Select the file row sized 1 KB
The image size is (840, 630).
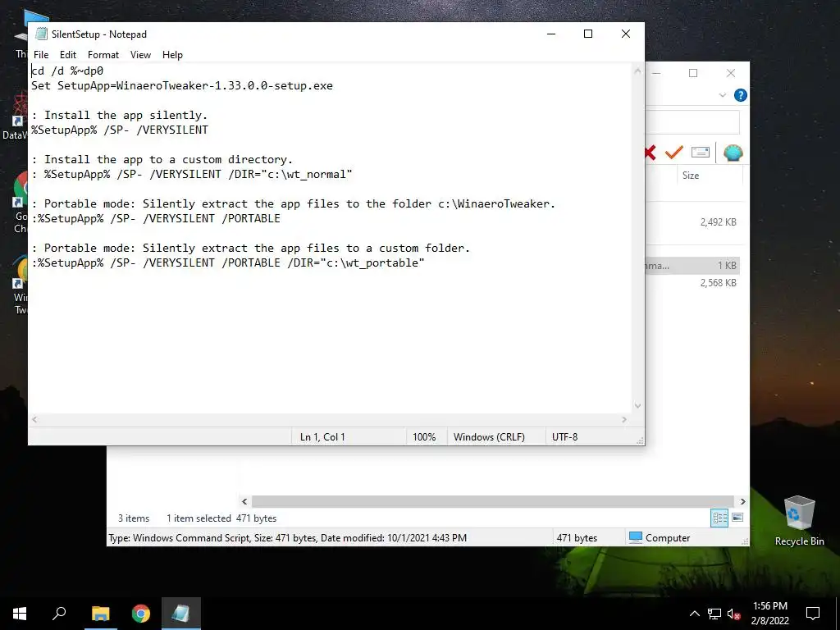[x=692, y=265]
